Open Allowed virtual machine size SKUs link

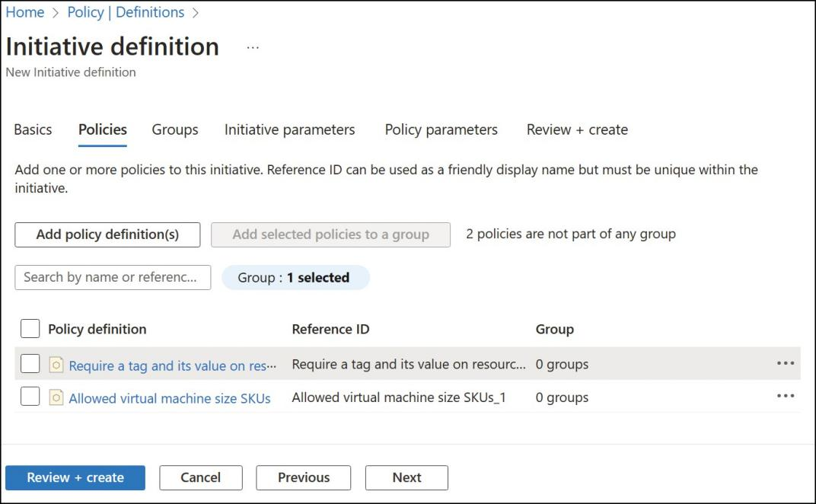[170, 398]
